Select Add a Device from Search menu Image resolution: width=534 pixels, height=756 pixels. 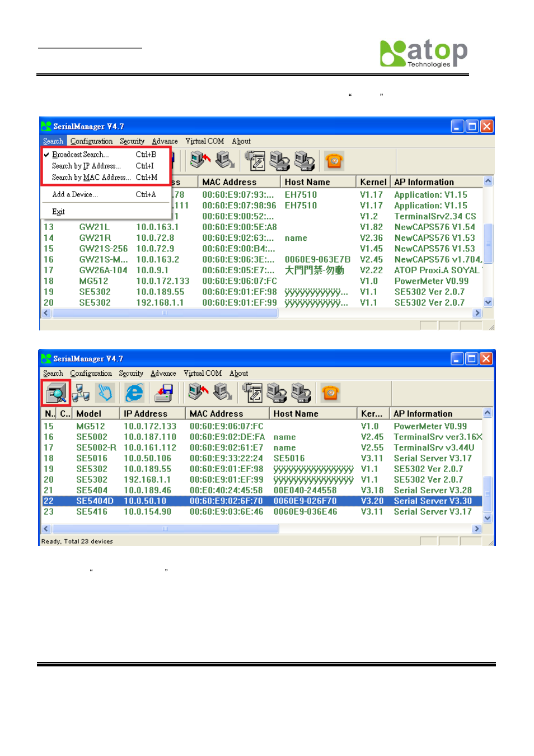tap(101, 194)
